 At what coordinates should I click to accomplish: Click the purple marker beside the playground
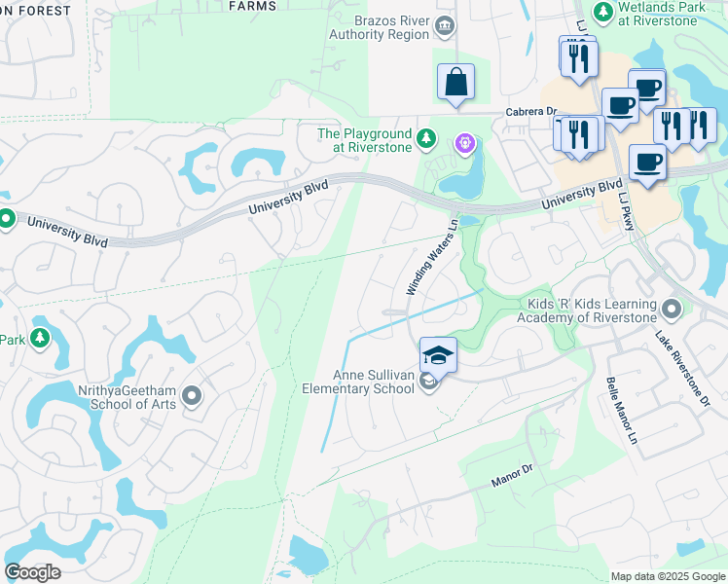point(465,143)
